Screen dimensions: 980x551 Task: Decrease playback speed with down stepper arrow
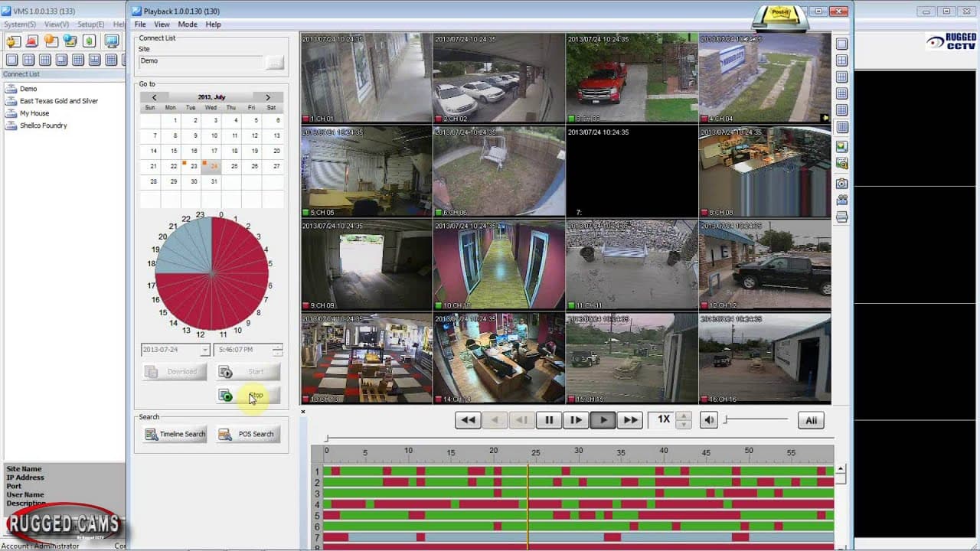click(684, 424)
